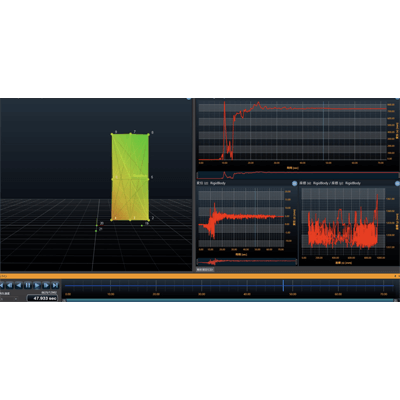This screenshot has width=400, height=400.
Task: Jump to the last frame
Action: [x=55, y=285]
